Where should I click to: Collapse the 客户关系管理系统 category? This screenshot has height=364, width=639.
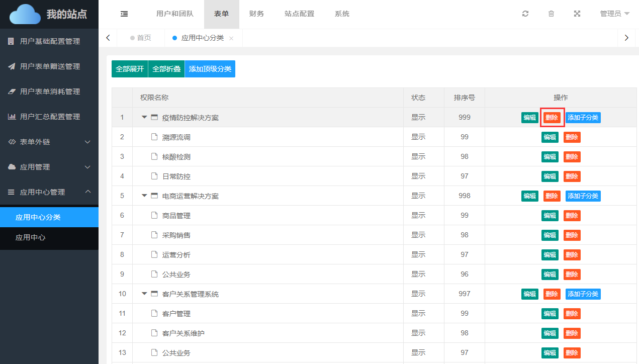coord(144,294)
